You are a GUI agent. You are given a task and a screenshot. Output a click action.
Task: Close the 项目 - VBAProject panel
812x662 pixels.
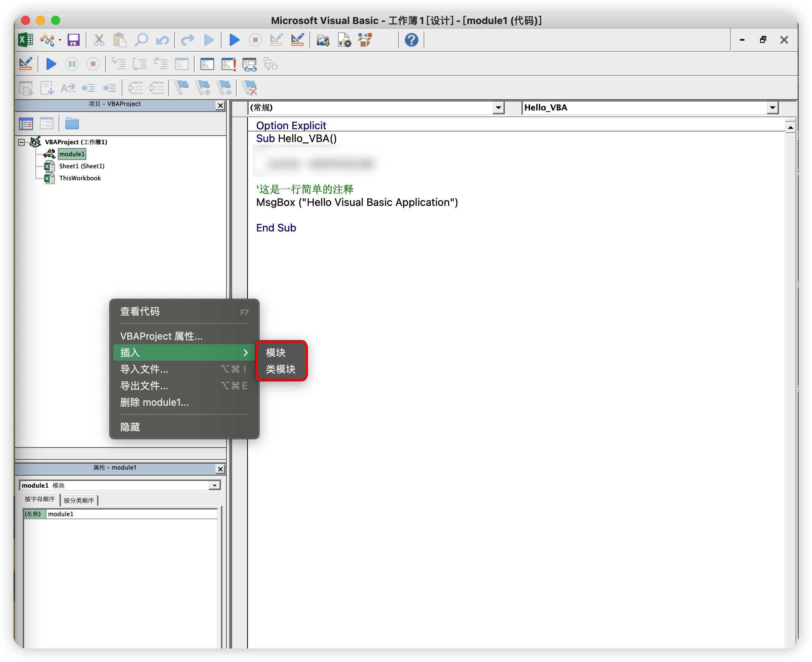220,105
